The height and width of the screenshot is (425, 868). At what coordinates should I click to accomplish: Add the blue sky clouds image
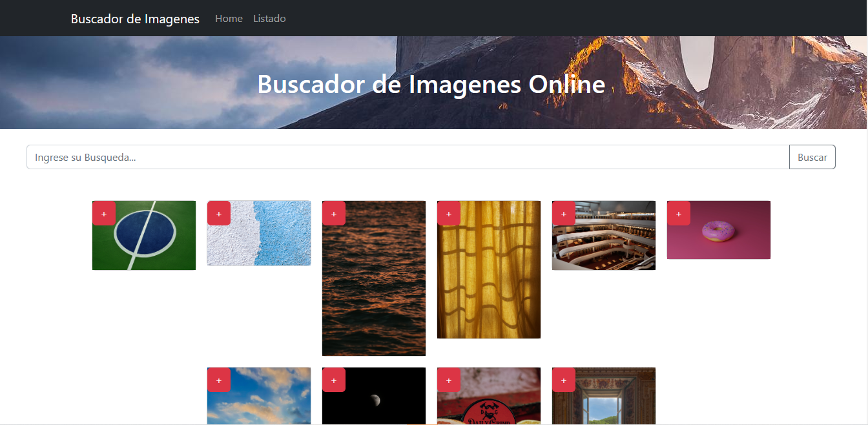(x=219, y=380)
